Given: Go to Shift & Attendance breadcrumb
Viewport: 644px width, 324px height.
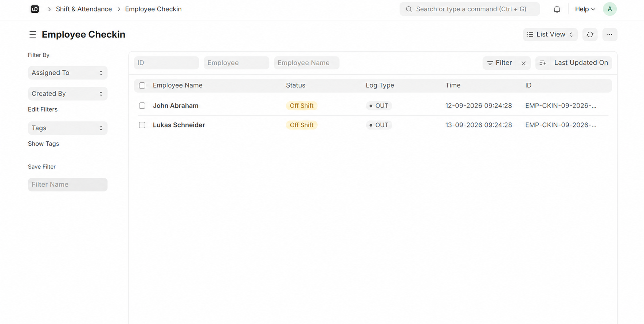Looking at the screenshot, I should (84, 9).
